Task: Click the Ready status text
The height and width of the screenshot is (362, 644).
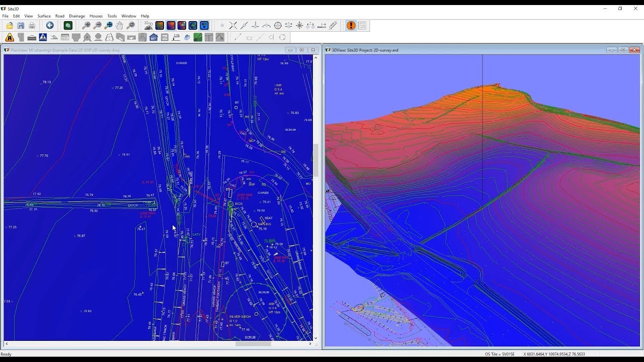Action: (x=6, y=354)
